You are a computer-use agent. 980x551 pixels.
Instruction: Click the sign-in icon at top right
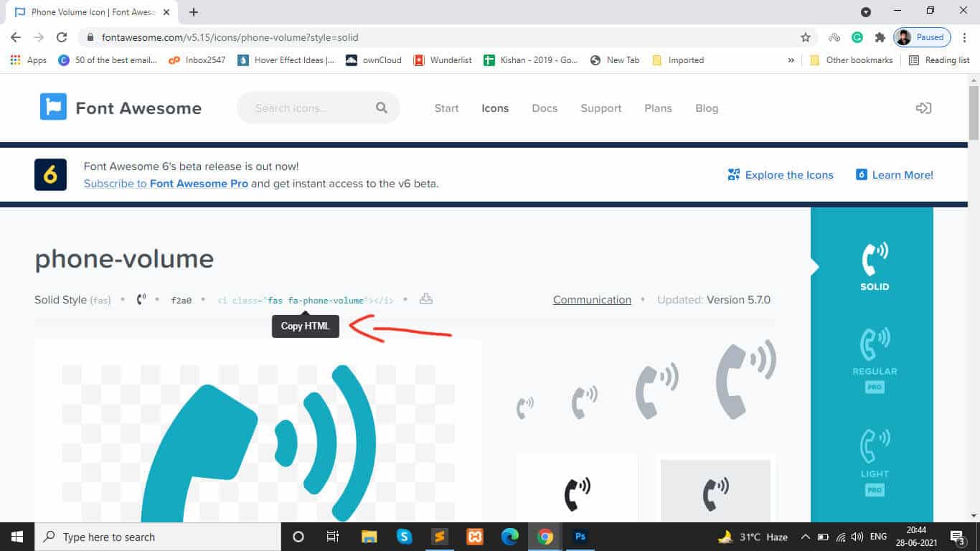pyautogui.click(x=924, y=107)
